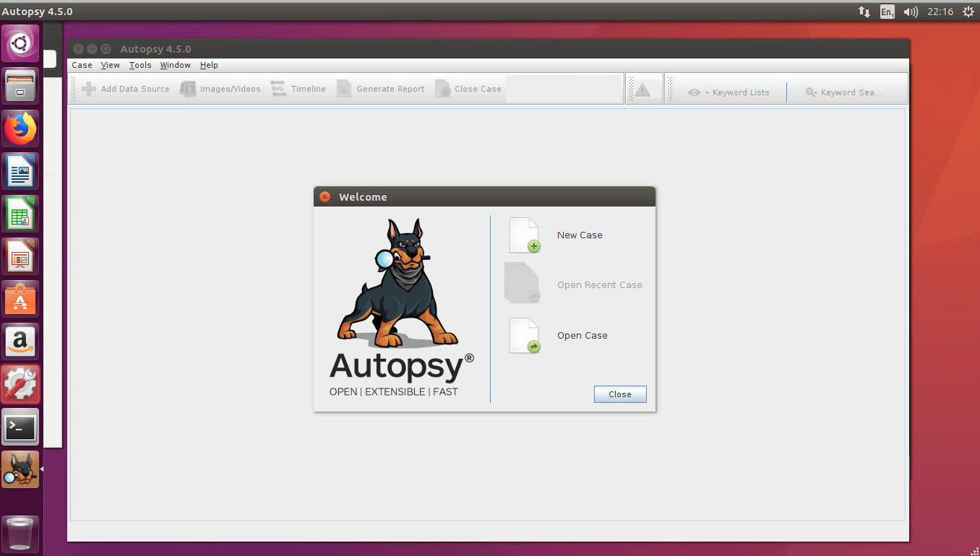Launch Firefox from the launcher
The width and height of the screenshot is (980, 556).
[20, 129]
